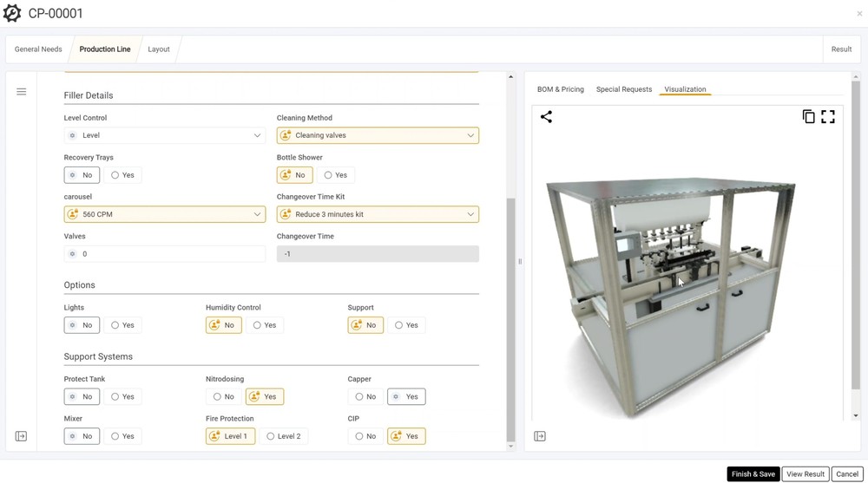
Task: Open the Changeover Time Kit dropdown
Action: coord(378,214)
